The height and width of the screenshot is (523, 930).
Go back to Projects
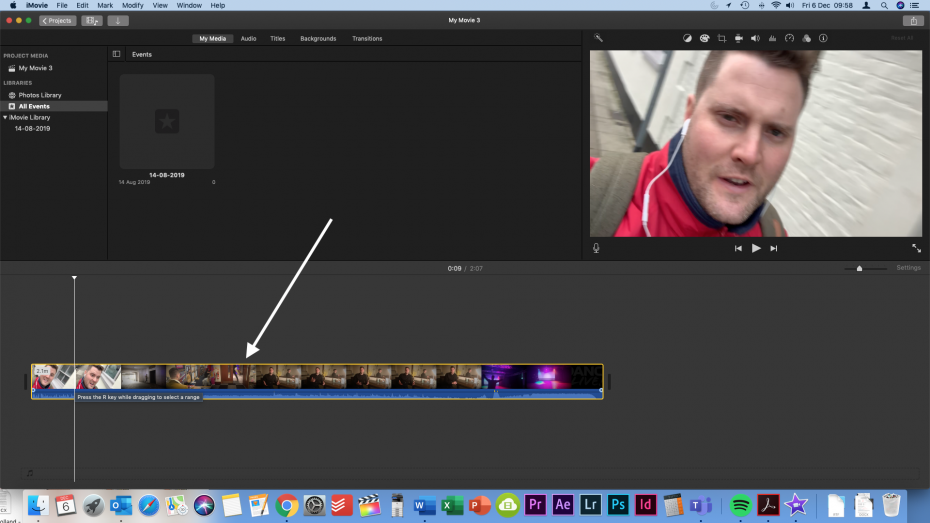tap(58, 20)
